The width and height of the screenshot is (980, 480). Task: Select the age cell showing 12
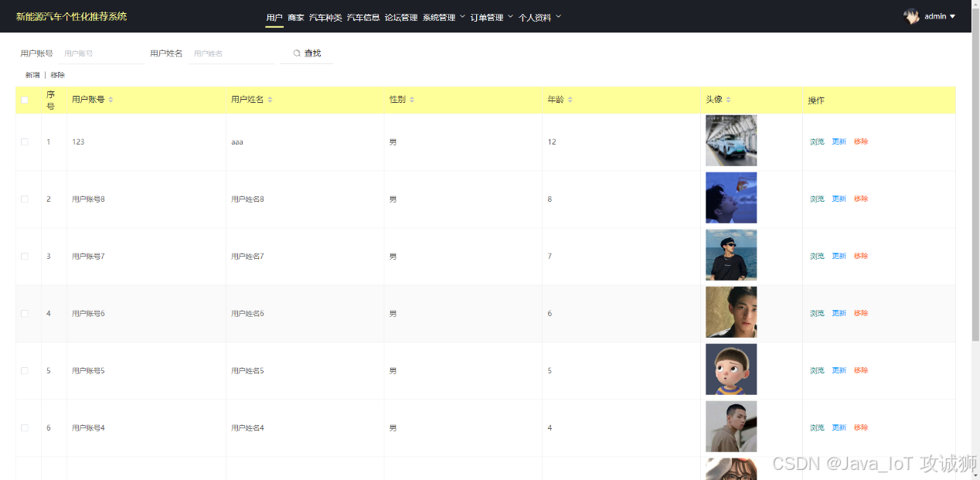[621, 142]
